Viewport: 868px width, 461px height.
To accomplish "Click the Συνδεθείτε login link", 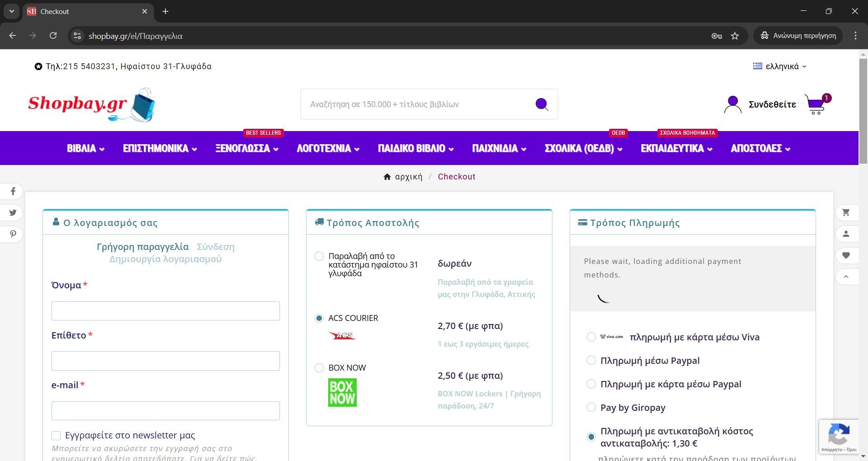I will click(772, 104).
